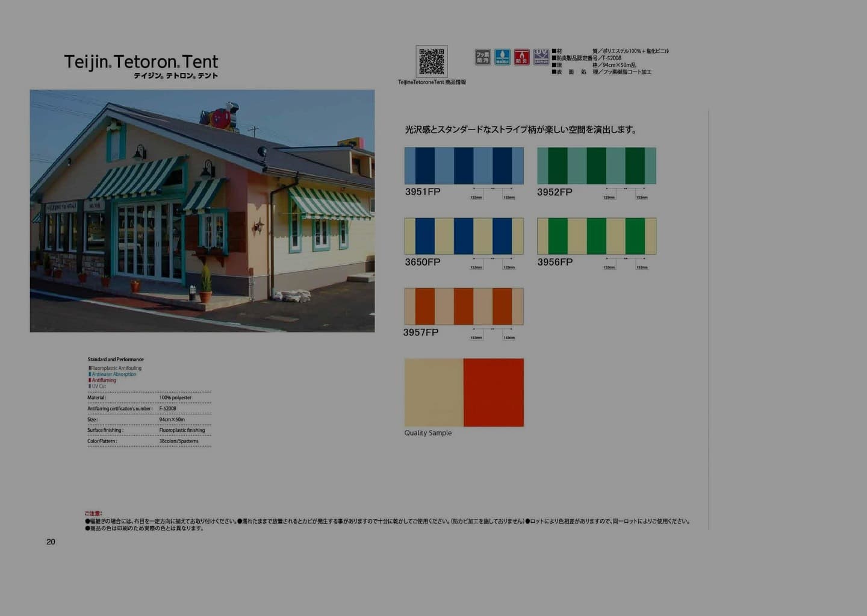Viewport: 867px width, 616px height.
Task: Click the Standard and Performance heading
Action: pyautogui.click(x=116, y=359)
